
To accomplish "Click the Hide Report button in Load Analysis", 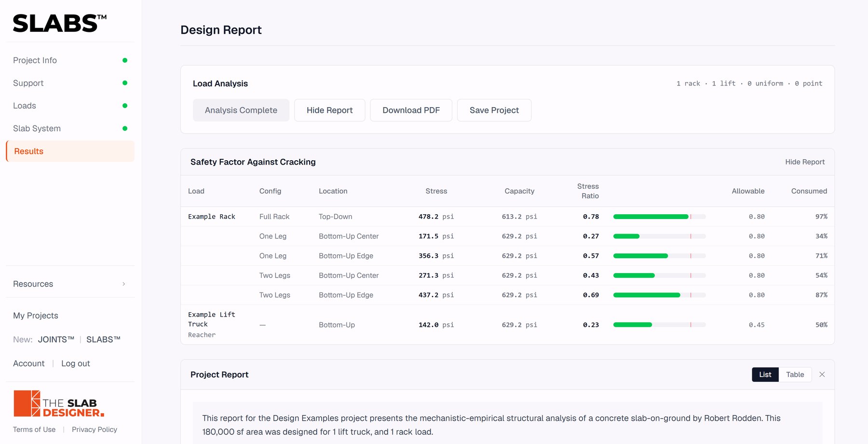I will (x=330, y=110).
